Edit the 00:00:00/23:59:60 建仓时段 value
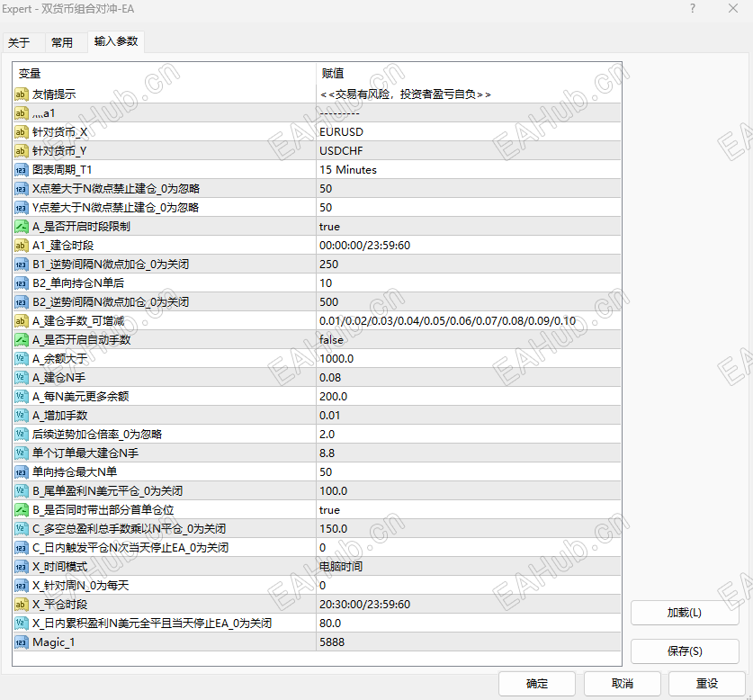753x700 pixels. tap(469, 246)
